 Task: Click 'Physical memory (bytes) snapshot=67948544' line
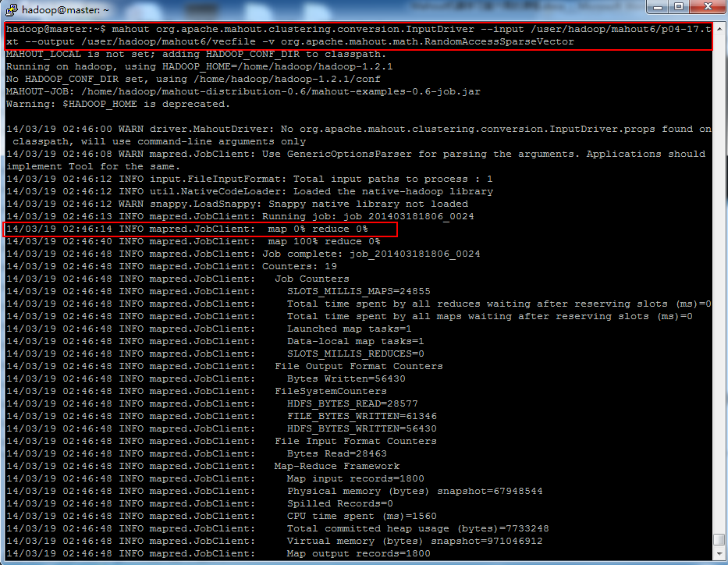pyautogui.click(x=414, y=492)
